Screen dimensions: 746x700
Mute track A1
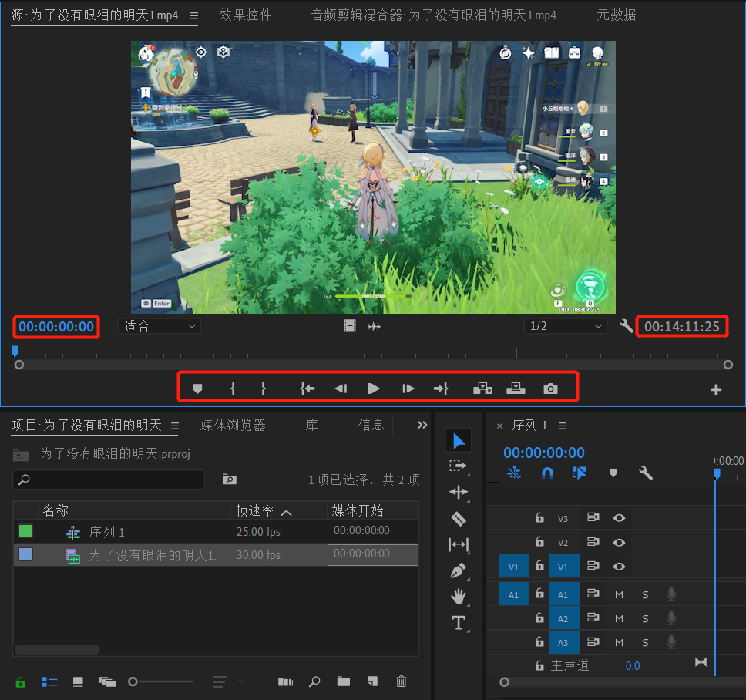pos(619,594)
